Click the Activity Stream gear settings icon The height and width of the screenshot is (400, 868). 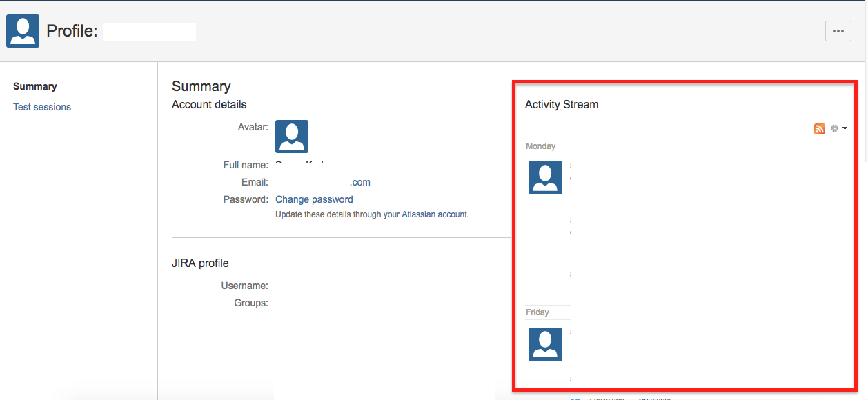click(834, 128)
